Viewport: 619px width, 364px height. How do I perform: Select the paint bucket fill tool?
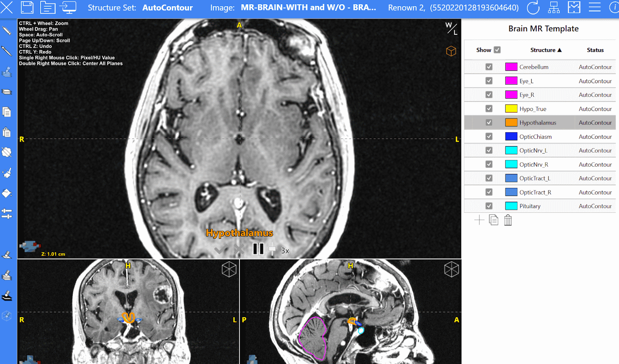pos(7,193)
